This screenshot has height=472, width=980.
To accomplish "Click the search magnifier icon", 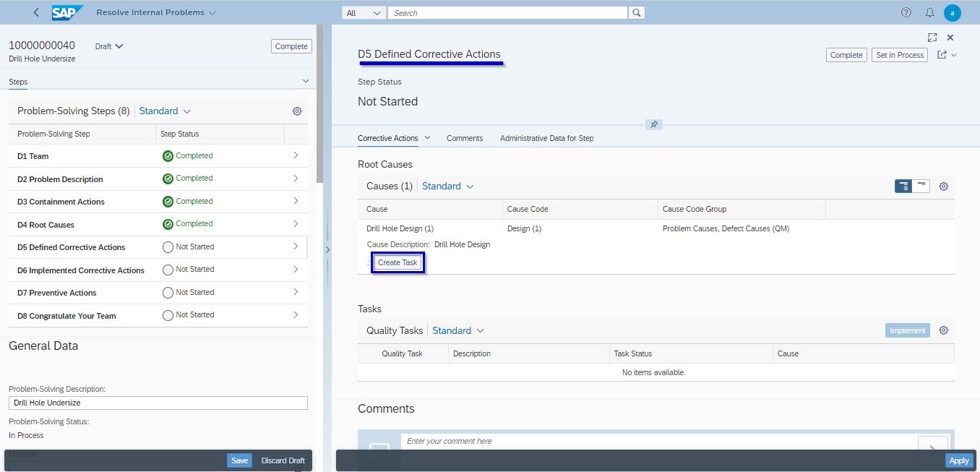I will tap(636, 13).
